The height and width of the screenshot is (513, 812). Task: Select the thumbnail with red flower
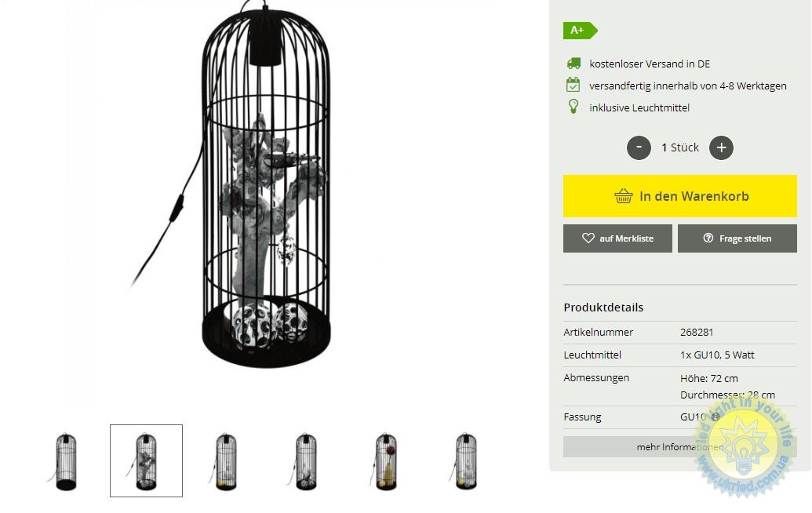coord(386,461)
